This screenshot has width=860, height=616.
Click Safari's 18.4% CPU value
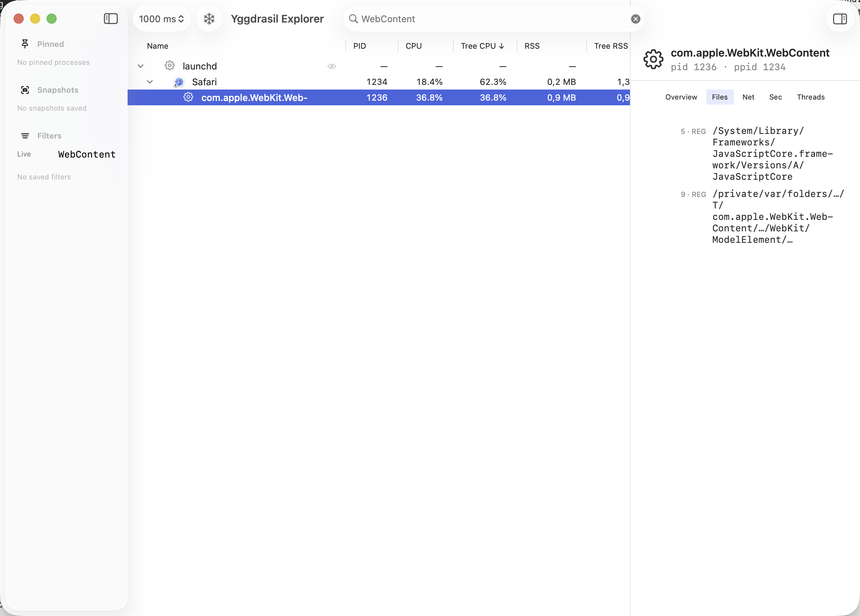[429, 82]
